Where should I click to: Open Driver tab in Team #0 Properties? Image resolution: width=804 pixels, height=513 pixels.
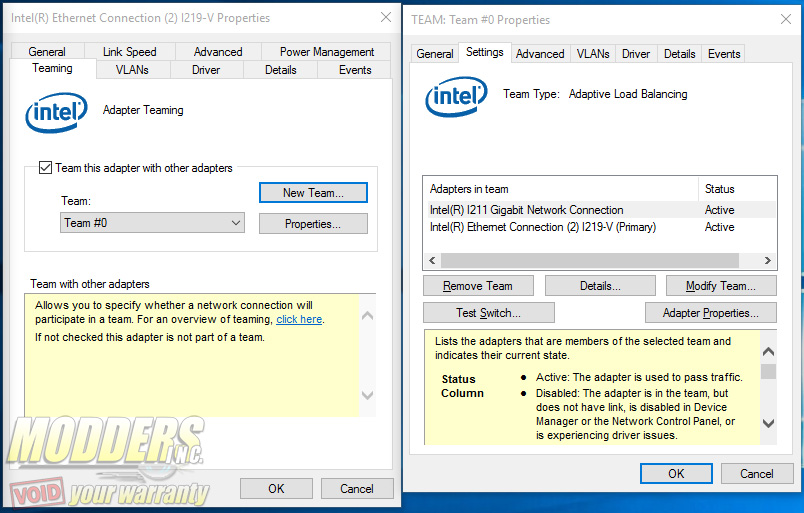[x=636, y=54]
